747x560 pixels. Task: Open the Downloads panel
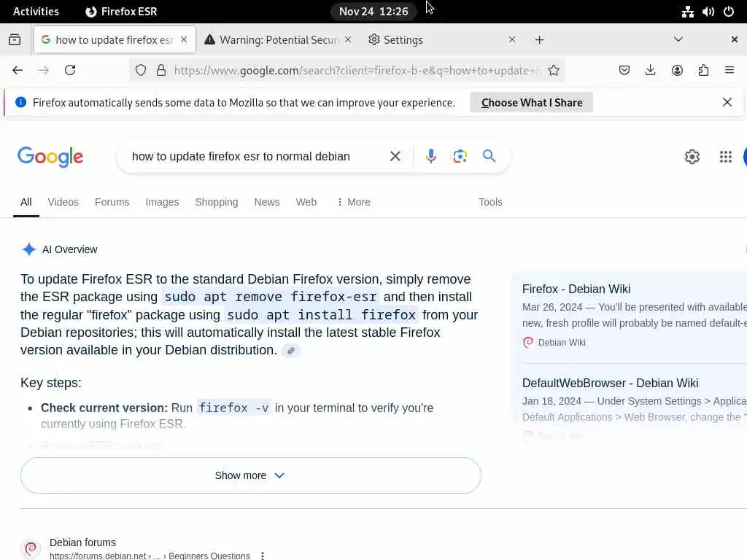650,71
